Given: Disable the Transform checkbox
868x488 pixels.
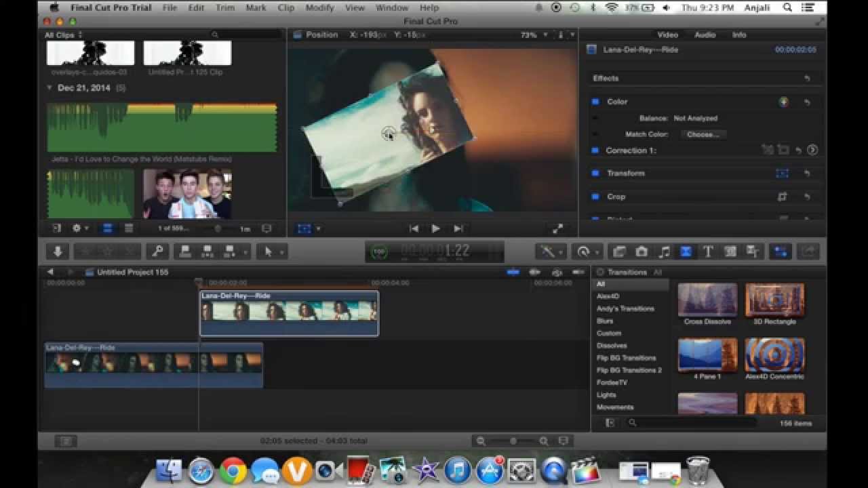Looking at the screenshot, I should 595,174.
